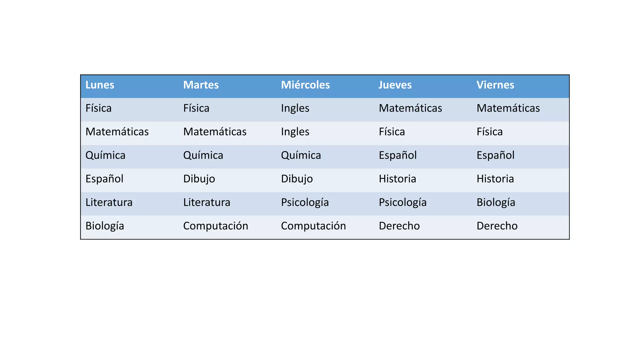Screen dimensions: 644x362
Task: Select Química in the Miércoles column
Action: [x=301, y=155]
